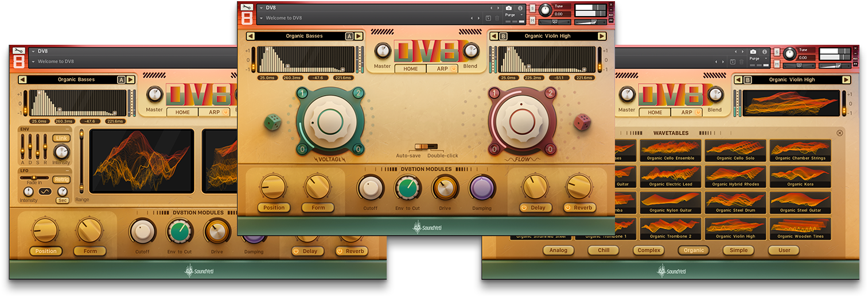
Task: Click the Range vertical slider in the left window
Action: coord(81,162)
